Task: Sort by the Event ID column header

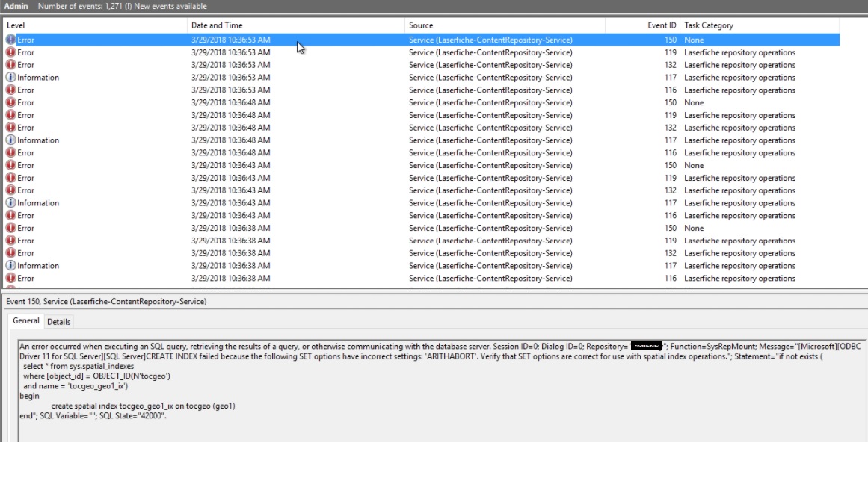Action: pos(643,25)
